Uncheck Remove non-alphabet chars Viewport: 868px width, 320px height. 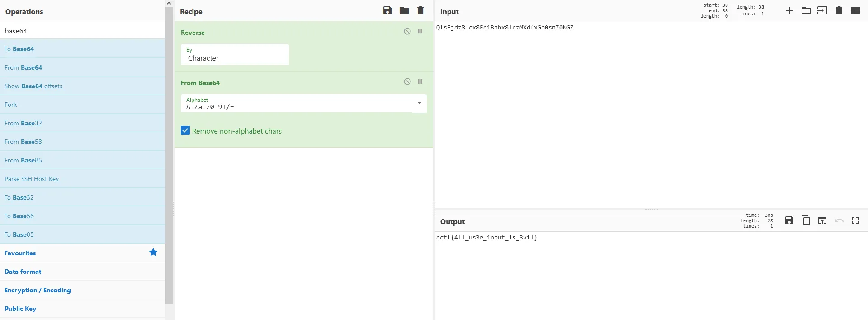[x=185, y=131]
